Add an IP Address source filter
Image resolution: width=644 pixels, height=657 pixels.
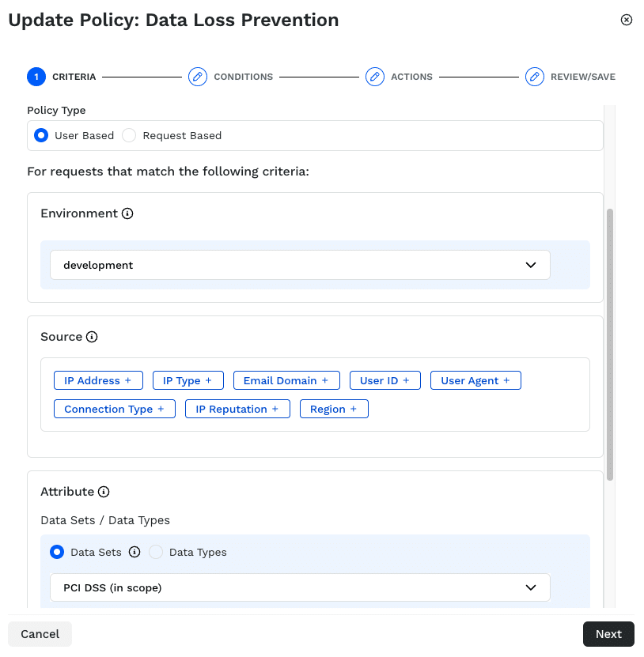point(98,380)
